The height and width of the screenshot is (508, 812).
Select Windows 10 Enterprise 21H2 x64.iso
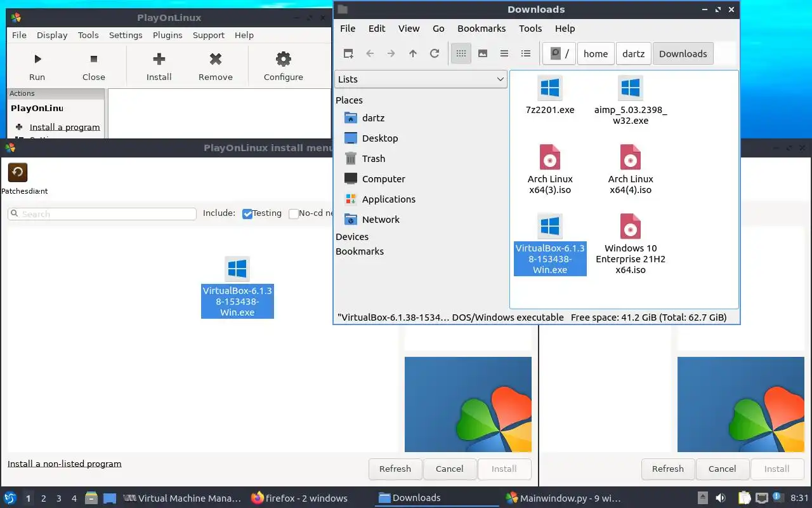click(x=631, y=244)
